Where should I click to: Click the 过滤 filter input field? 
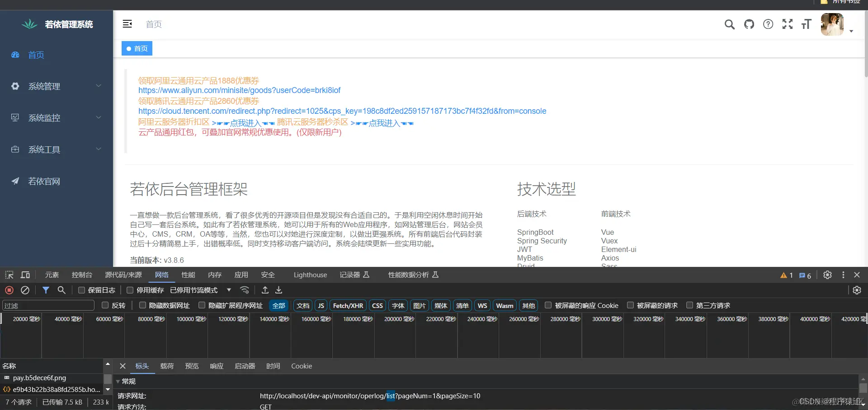point(48,306)
